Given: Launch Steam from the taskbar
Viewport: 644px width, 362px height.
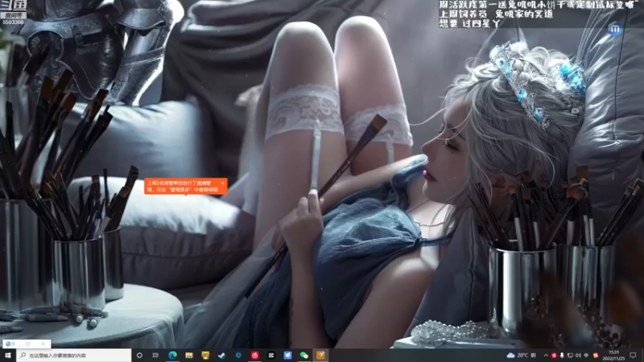Looking at the screenshot, I should click(222, 355).
